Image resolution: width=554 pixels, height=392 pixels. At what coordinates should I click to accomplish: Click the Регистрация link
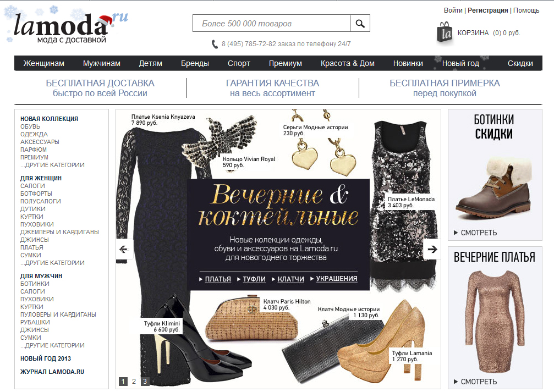(x=487, y=10)
